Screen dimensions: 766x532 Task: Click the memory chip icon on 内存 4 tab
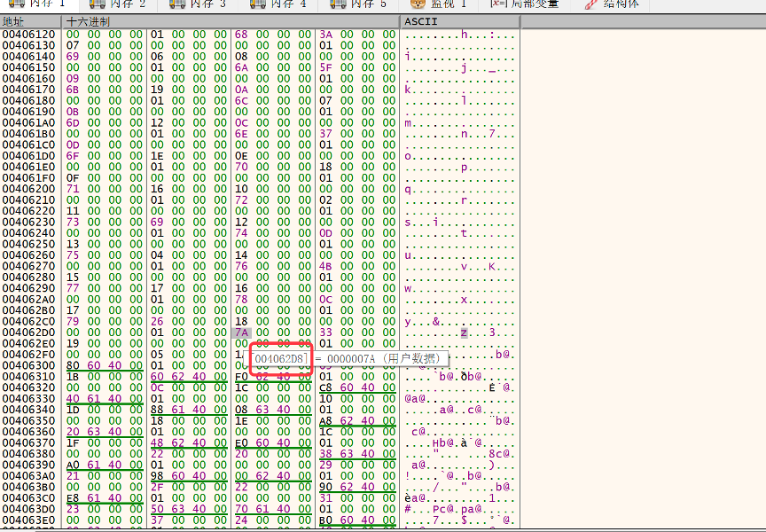(x=258, y=4)
